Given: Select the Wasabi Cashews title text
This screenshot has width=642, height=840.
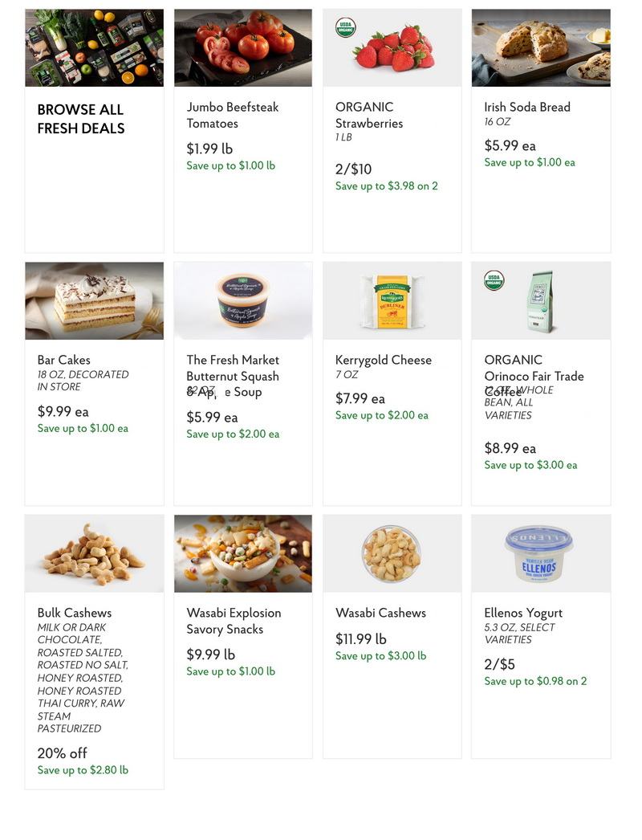Looking at the screenshot, I should pyautogui.click(x=380, y=613).
